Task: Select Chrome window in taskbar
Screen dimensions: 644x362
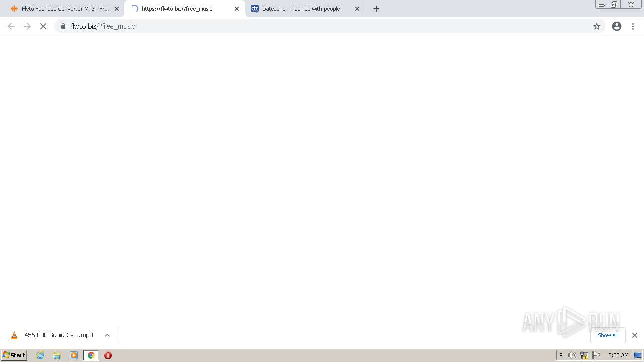Action: [91, 355]
